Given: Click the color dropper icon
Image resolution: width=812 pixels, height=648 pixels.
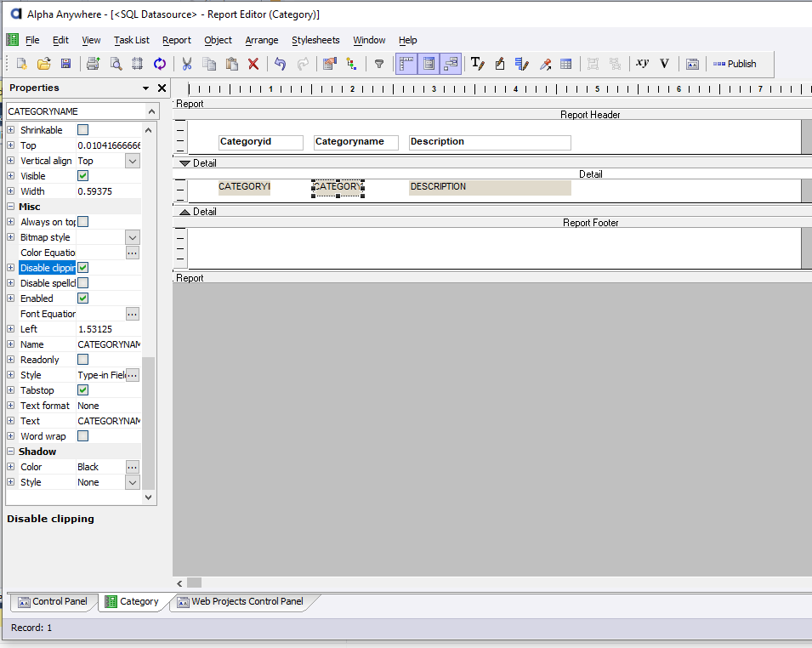Looking at the screenshot, I should coord(545,64).
